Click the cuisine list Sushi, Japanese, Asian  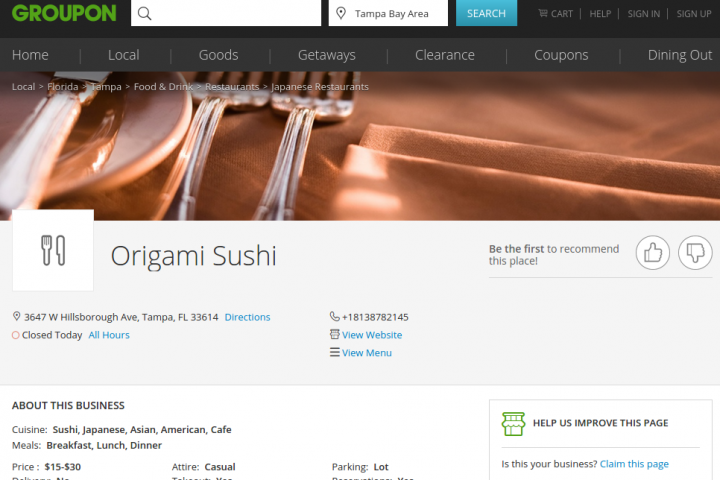tap(142, 429)
